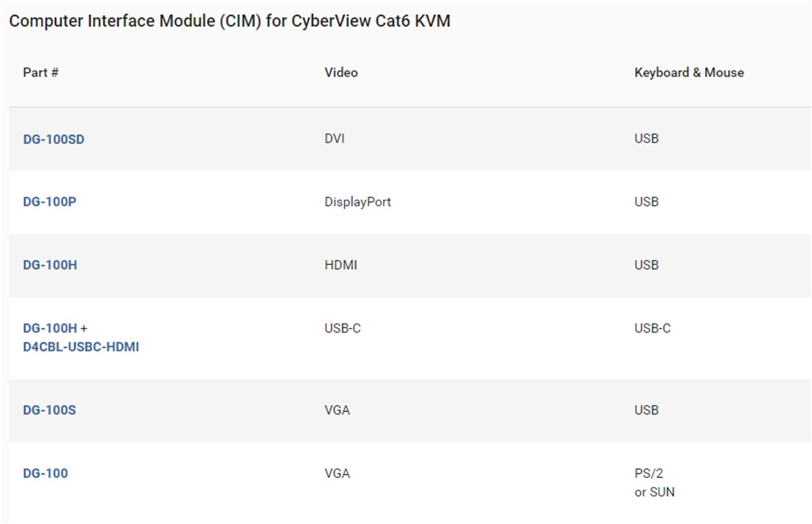The height and width of the screenshot is (524, 812).
Task: Select the VGA cell in the DG-100S row
Action: tap(338, 410)
